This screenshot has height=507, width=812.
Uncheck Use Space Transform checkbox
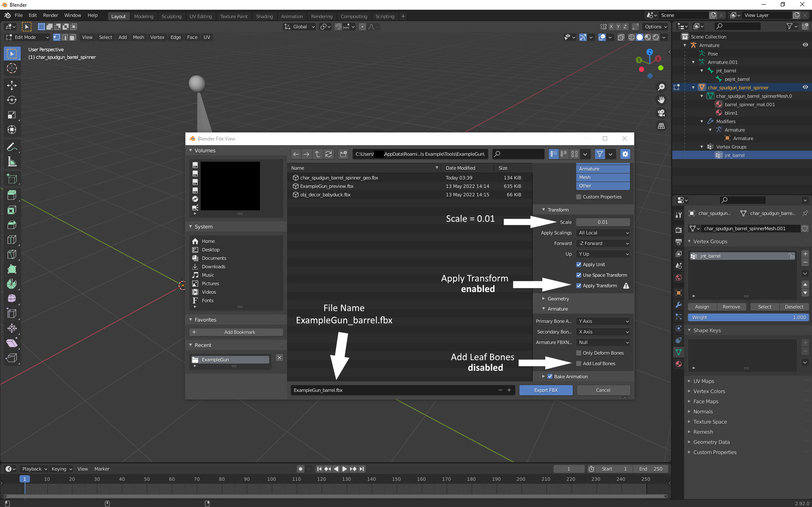(579, 275)
